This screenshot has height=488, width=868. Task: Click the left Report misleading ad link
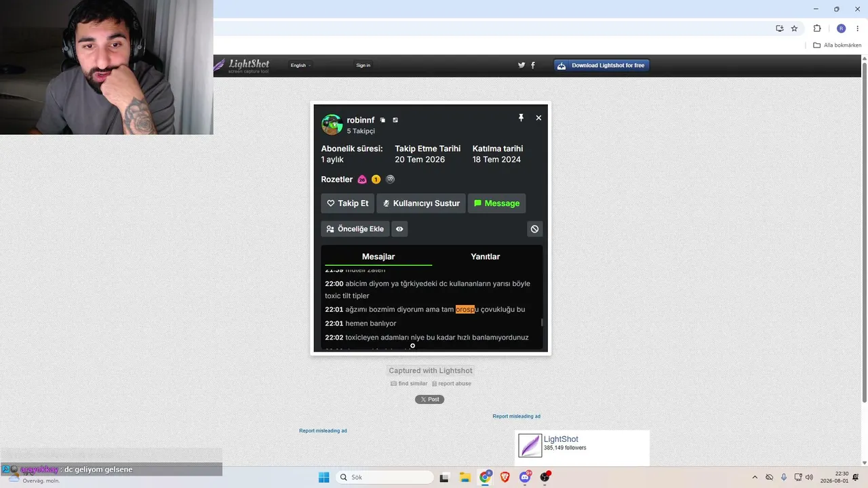(323, 430)
